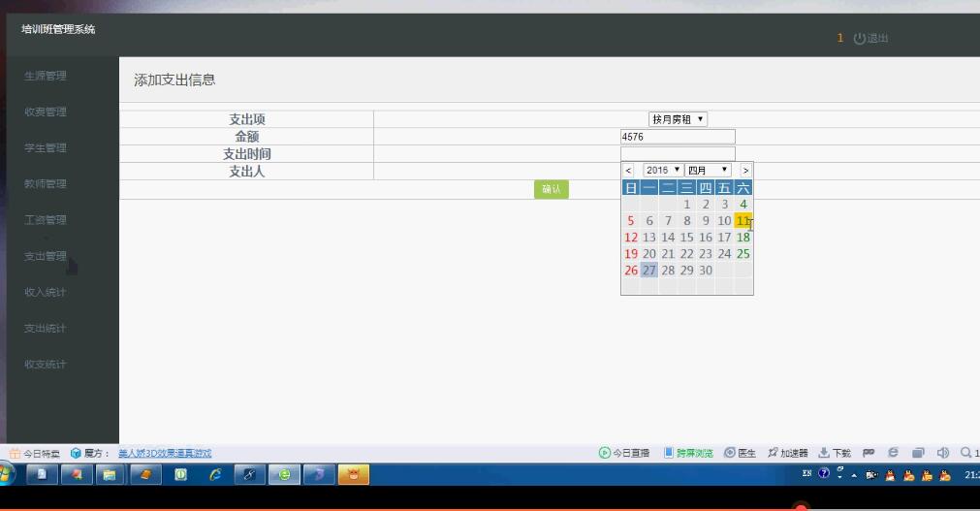
Task: Select day 30 in the calendar
Action: point(706,271)
